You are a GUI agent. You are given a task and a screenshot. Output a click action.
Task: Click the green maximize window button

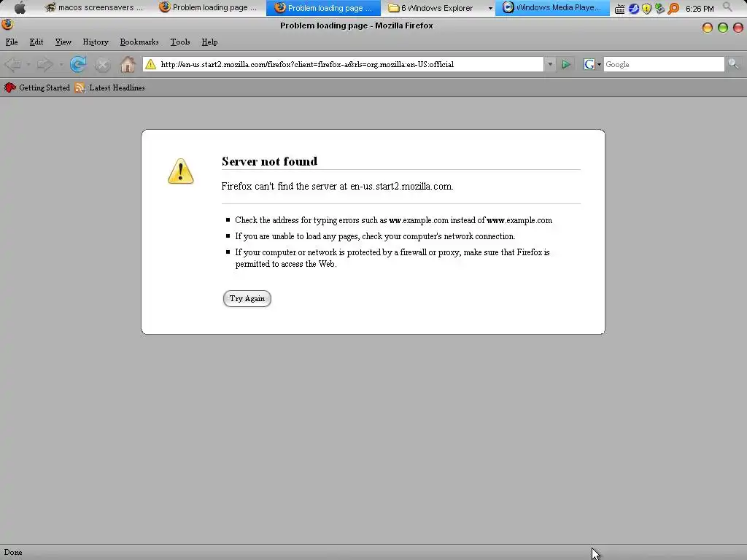(x=723, y=28)
